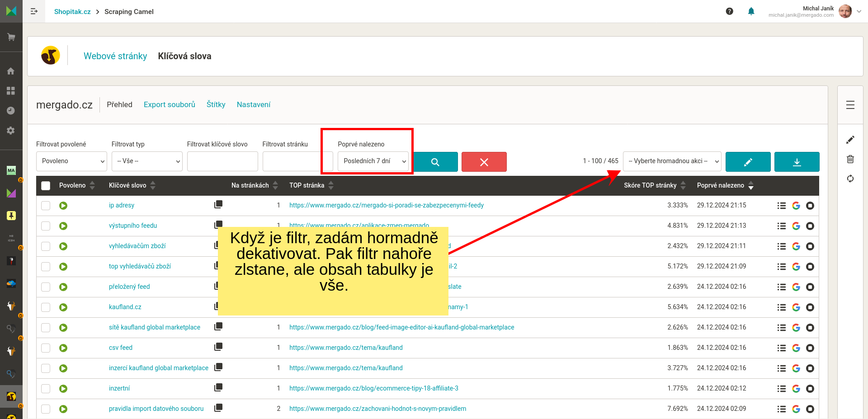Toggle the sidebar collapse icon
This screenshot has width=868, height=419.
coord(34,11)
